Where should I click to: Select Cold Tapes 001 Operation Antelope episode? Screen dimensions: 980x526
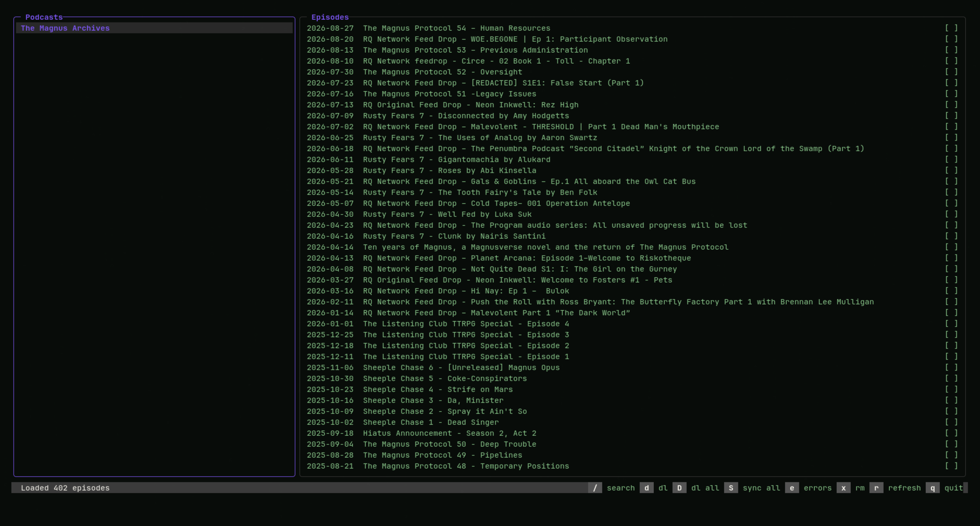632,203
